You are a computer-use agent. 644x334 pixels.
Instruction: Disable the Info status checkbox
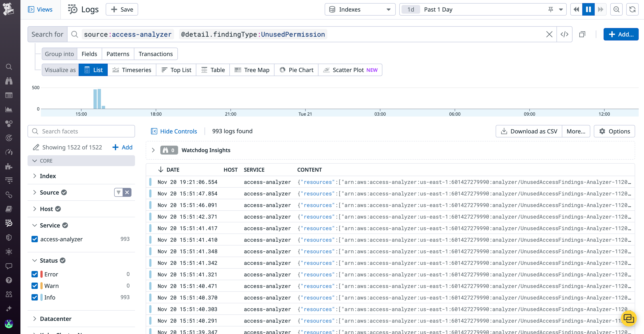pyautogui.click(x=34, y=298)
